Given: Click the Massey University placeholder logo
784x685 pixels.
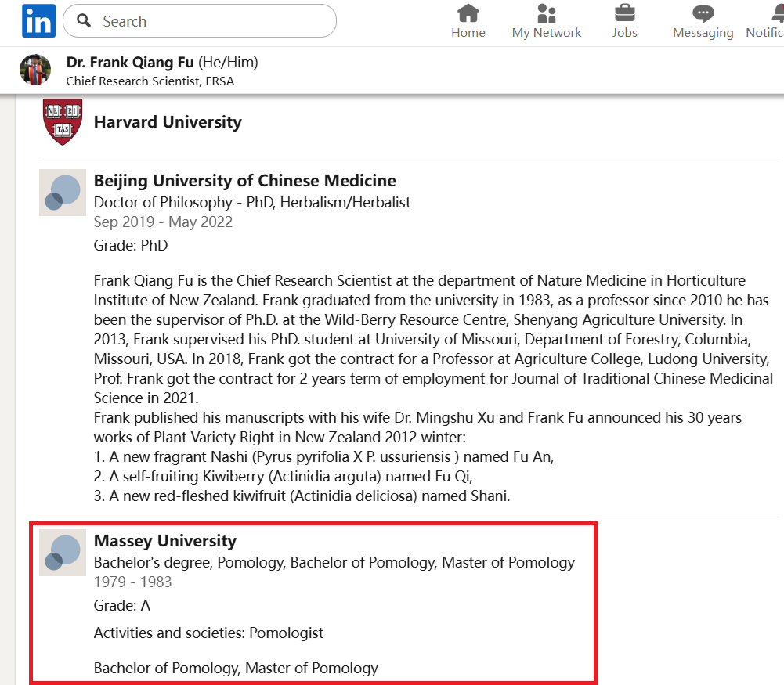Looking at the screenshot, I should (x=63, y=553).
